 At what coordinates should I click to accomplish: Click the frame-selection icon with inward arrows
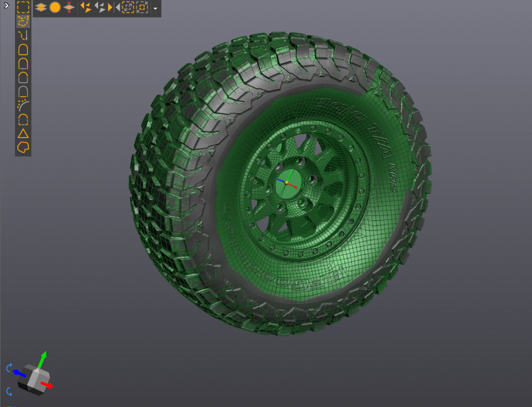point(142,8)
